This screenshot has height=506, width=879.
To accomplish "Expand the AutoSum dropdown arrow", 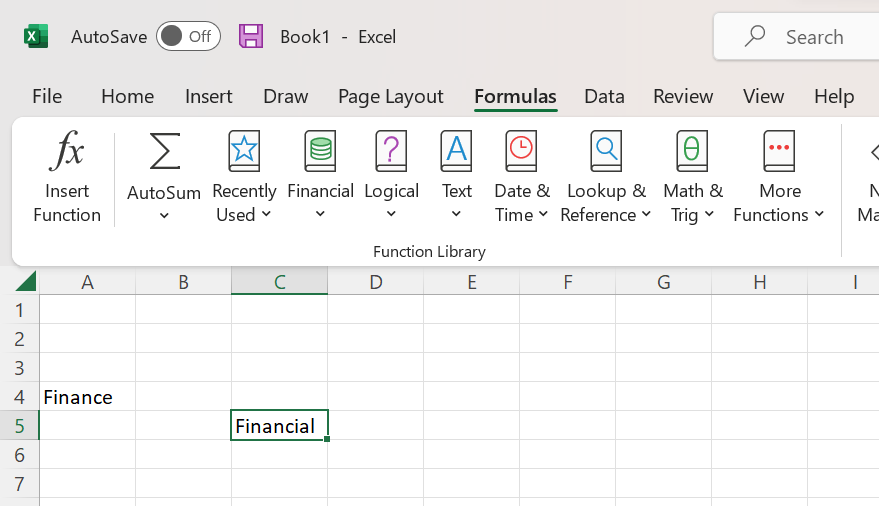I will 164,216.
